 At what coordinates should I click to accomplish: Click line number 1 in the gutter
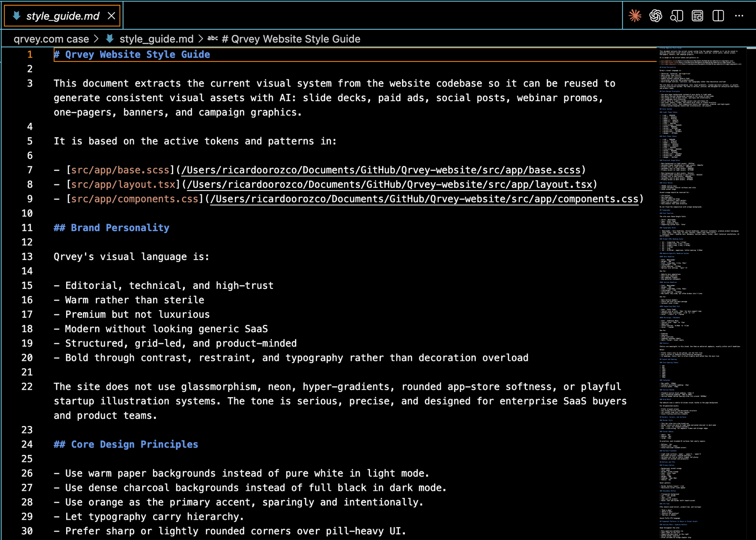pos(30,55)
